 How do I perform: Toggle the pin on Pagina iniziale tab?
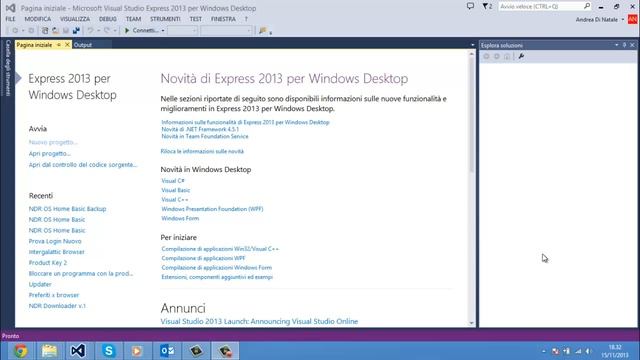[x=59, y=45]
